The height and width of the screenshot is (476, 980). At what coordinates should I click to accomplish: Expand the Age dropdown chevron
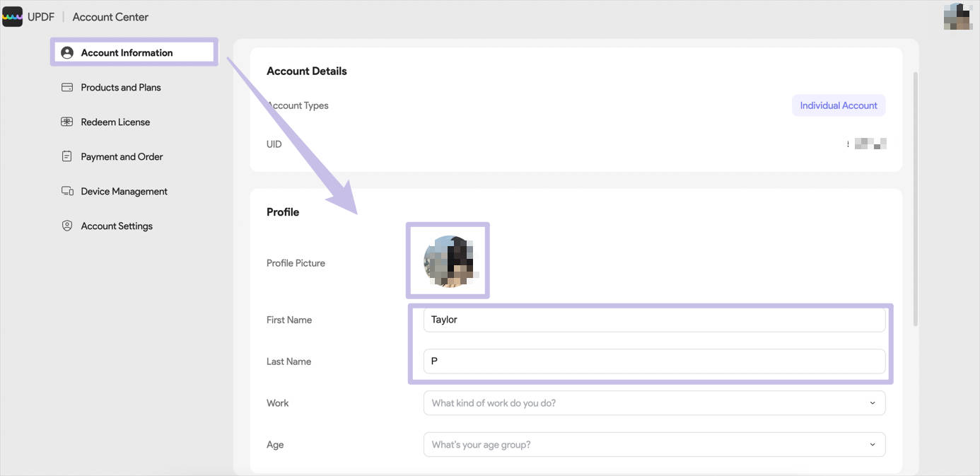point(872,445)
